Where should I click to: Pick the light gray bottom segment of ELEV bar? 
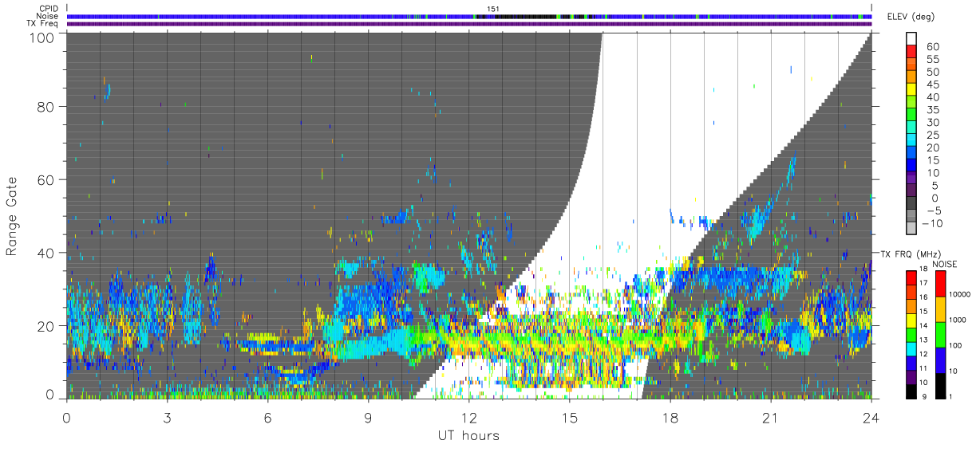click(912, 230)
